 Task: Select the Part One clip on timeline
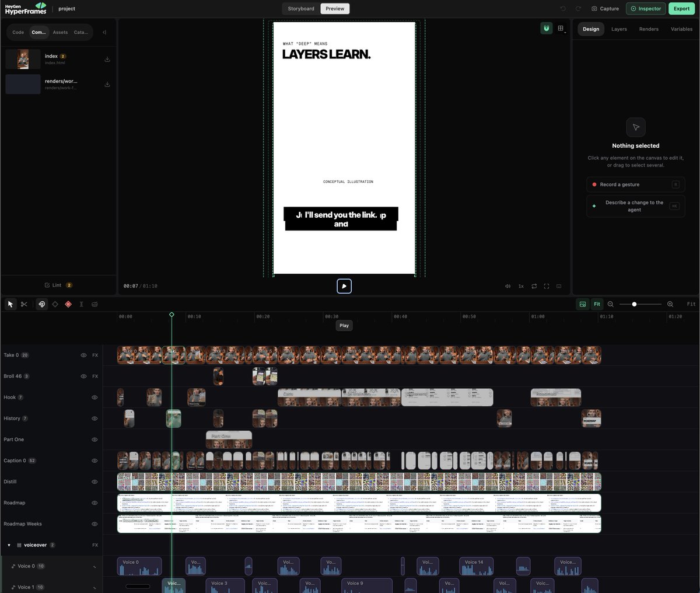click(x=229, y=439)
